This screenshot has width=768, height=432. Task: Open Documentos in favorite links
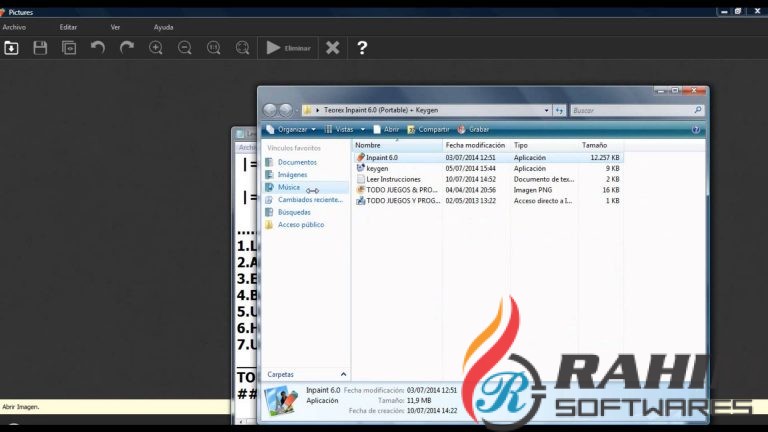[297, 162]
